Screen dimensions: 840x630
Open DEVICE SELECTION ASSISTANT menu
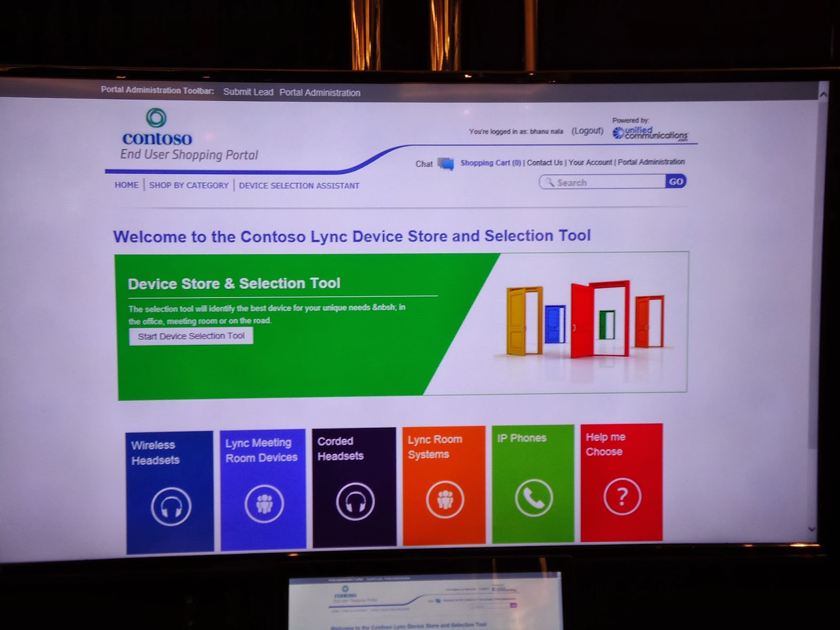point(299,185)
